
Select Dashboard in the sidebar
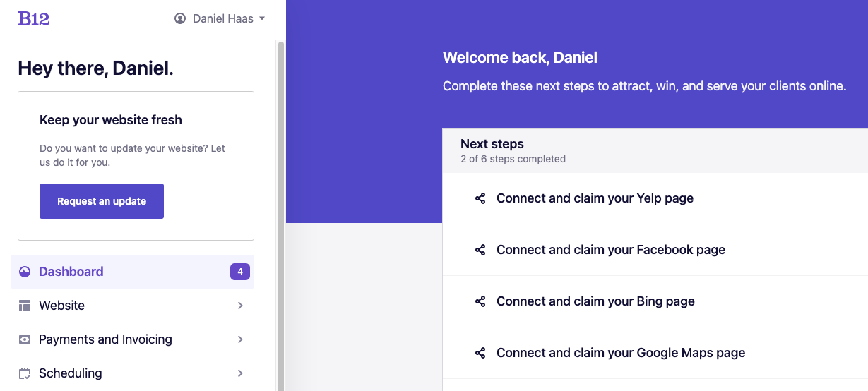[71, 272]
